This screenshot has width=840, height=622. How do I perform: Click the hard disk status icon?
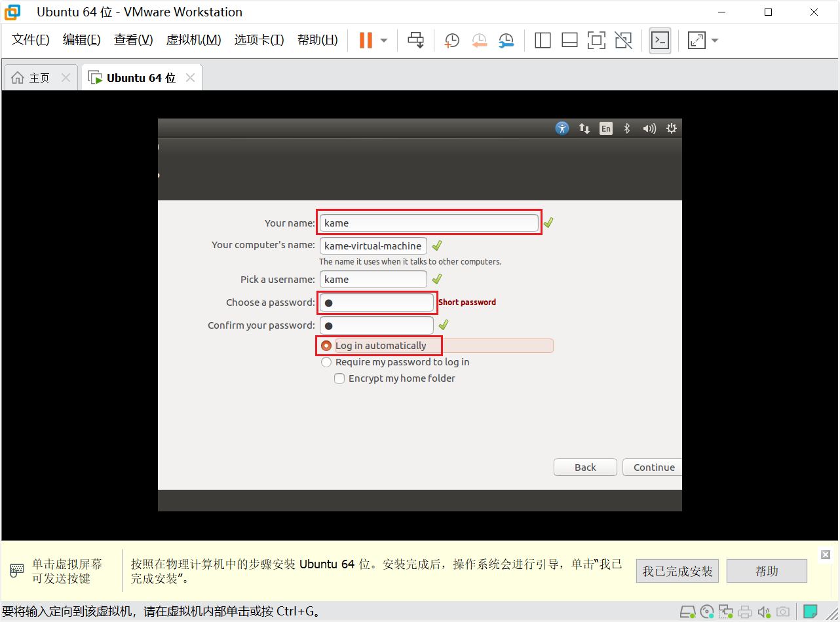click(x=687, y=612)
